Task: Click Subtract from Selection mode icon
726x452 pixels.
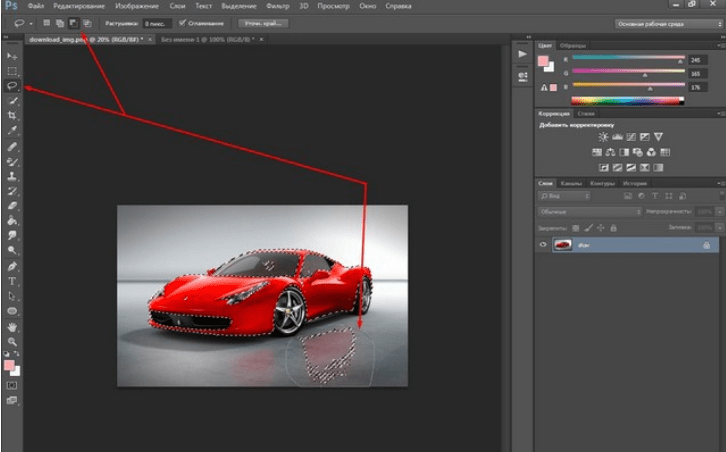Action: pyautogui.click(x=73, y=23)
